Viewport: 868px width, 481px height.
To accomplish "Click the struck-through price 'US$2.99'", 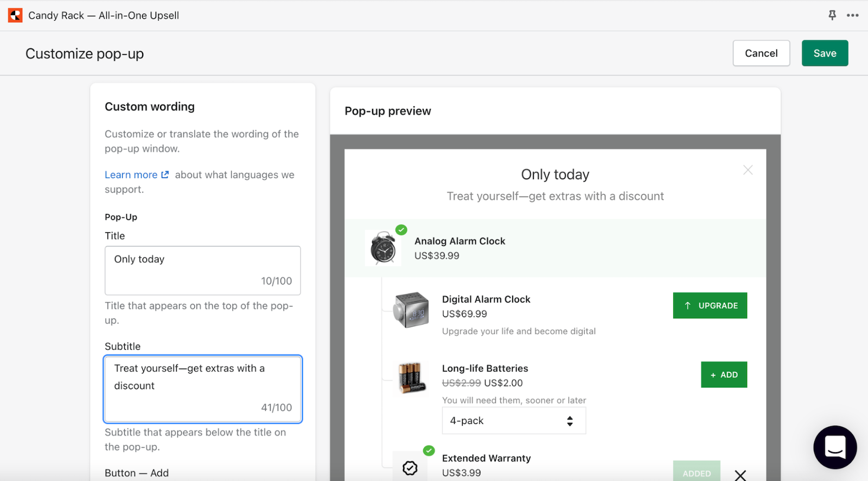I will 461,383.
